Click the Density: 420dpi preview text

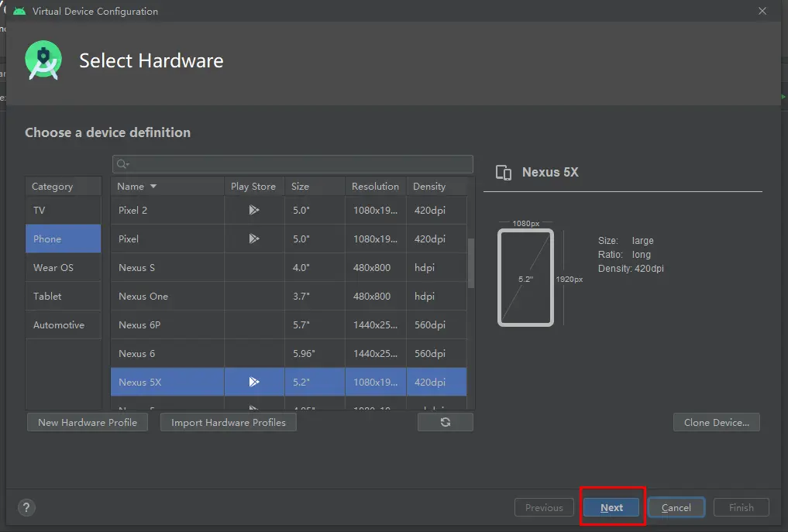point(631,268)
